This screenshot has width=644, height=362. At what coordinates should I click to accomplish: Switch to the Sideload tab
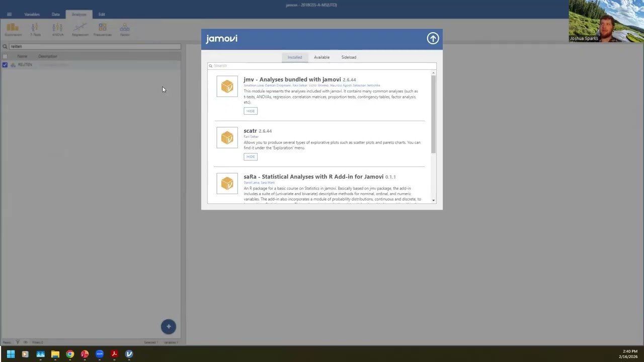(x=349, y=57)
